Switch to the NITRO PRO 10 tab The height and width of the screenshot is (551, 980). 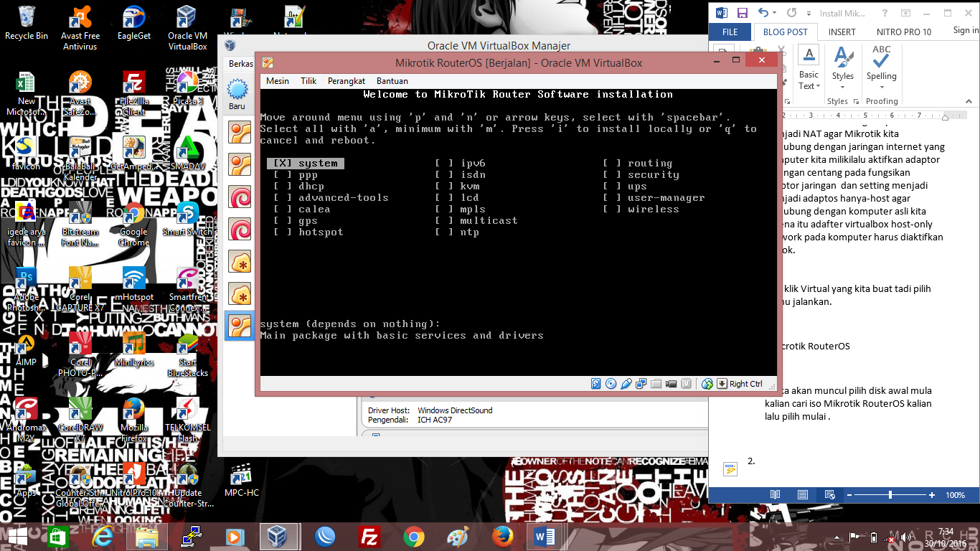[x=904, y=32]
